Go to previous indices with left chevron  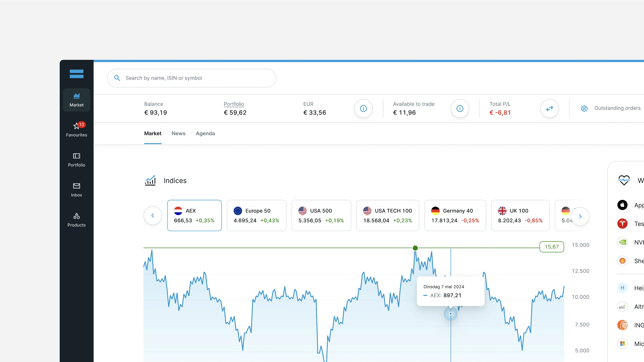[153, 216]
